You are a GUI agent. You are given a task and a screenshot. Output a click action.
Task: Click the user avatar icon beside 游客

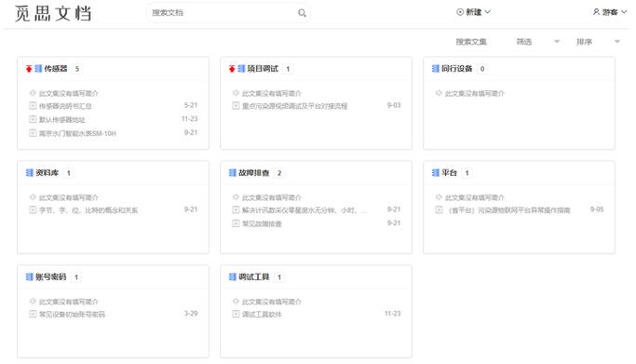[596, 12]
